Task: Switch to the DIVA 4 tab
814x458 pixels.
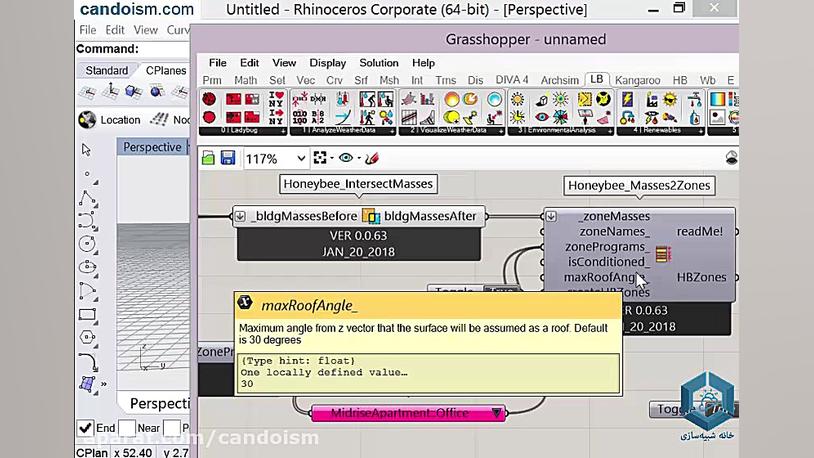Action: click(511, 80)
